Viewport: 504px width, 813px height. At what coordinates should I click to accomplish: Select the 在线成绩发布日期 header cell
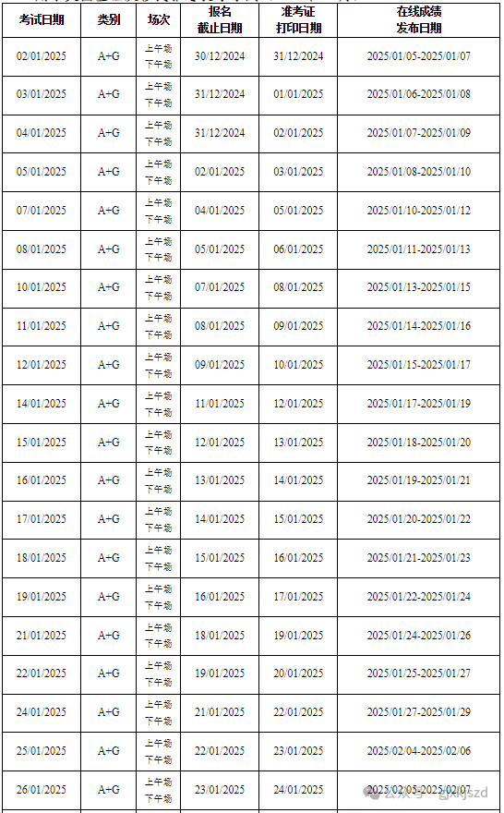click(x=418, y=19)
